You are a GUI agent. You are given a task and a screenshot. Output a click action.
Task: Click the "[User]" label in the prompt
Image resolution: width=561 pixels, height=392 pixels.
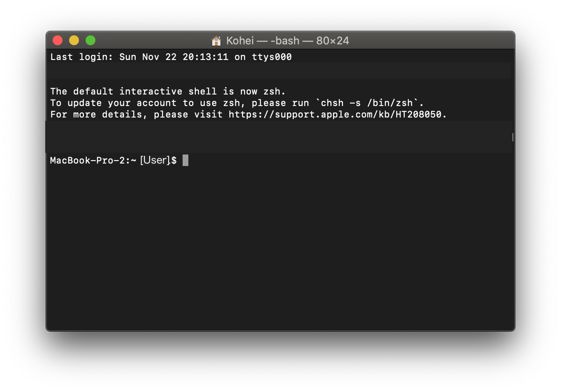coord(155,160)
